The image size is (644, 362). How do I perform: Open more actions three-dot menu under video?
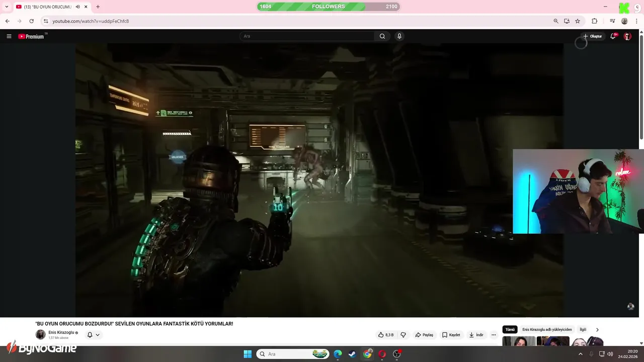pos(494,335)
